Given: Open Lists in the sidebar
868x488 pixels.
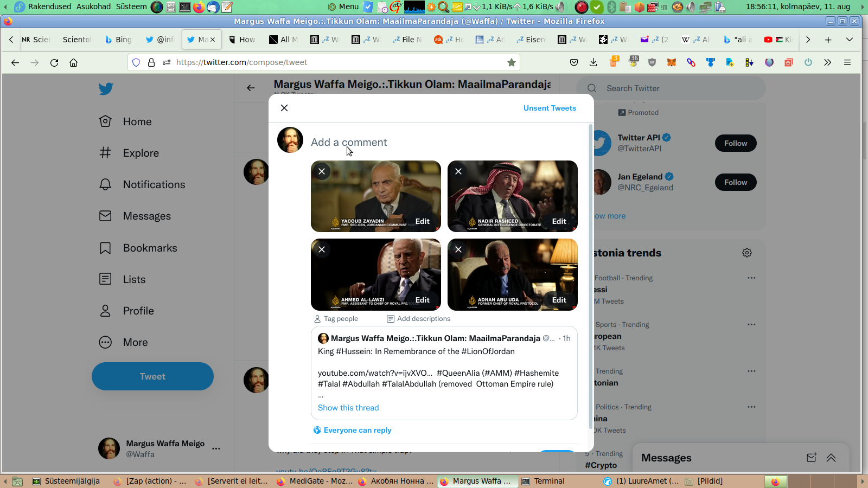Looking at the screenshot, I should (x=123, y=279).
